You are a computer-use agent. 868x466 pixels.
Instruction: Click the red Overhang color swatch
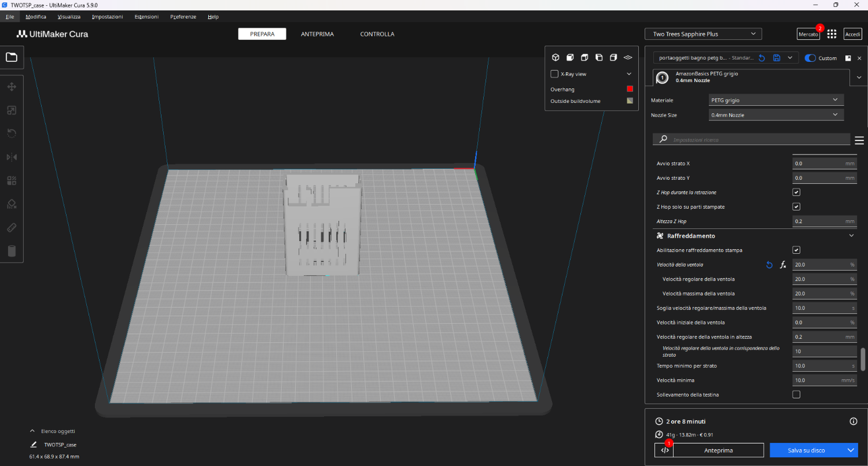click(x=630, y=89)
